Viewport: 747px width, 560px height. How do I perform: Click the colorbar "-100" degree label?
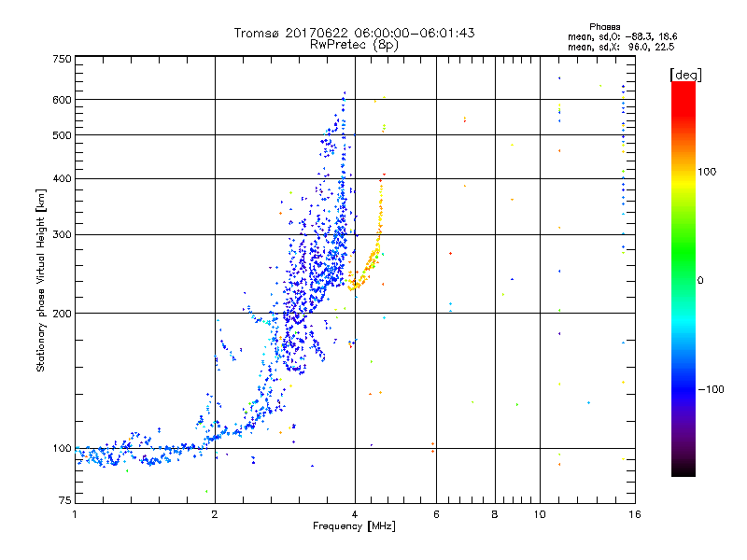tap(711, 389)
